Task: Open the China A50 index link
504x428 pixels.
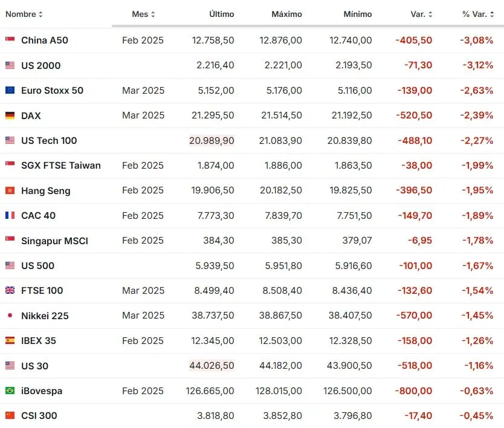Action: 45,40
